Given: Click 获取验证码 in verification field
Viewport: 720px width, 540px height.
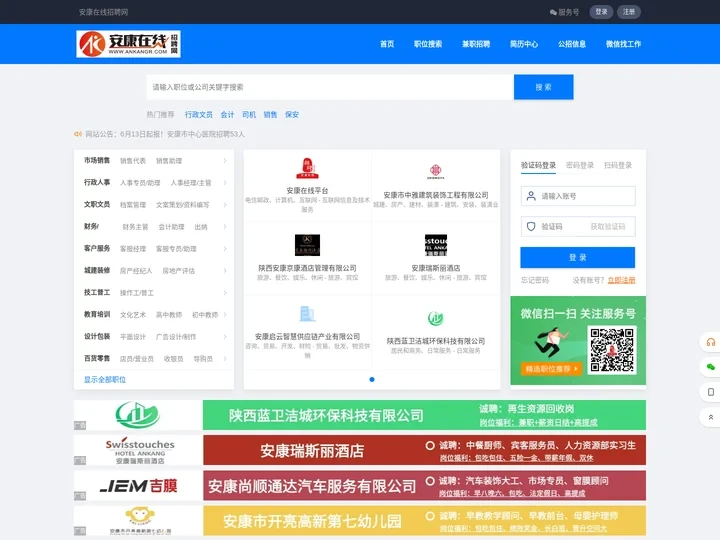Looking at the screenshot, I should tap(608, 226).
